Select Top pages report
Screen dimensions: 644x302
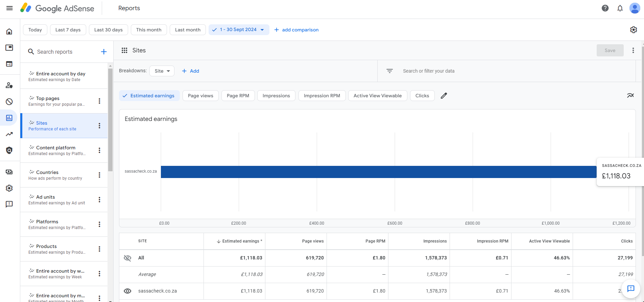[x=64, y=101]
